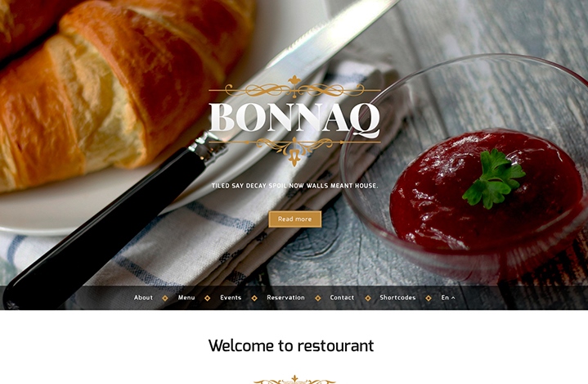Expand the Shortcodes nav menu
The width and height of the screenshot is (588, 384).
click(397, 297)
